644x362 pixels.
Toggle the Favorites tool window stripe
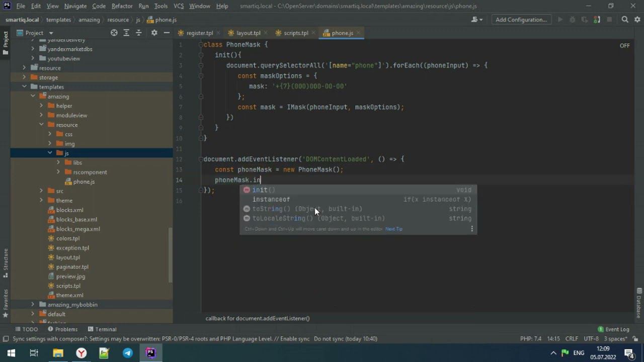[x=6, y=302]
